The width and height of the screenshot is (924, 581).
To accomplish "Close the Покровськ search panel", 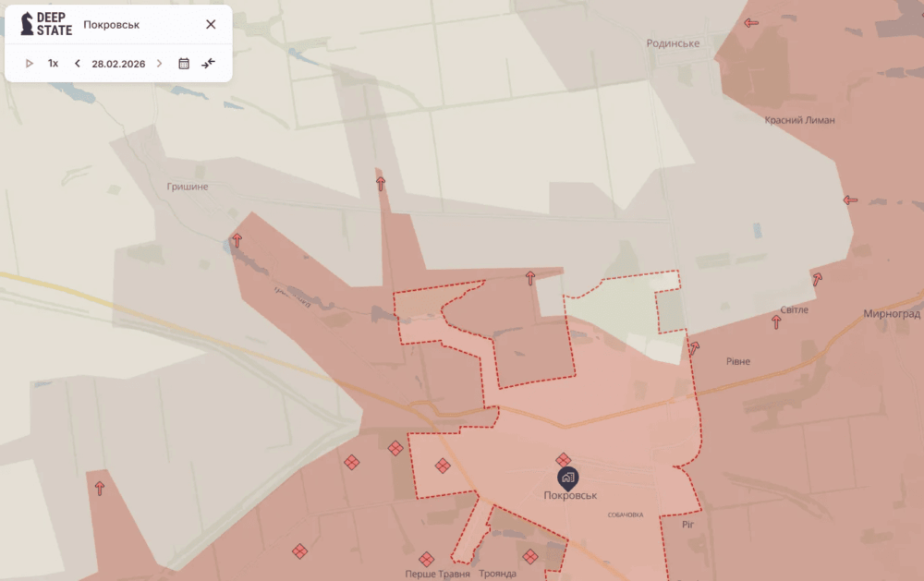I will click(x=211, y=25).
